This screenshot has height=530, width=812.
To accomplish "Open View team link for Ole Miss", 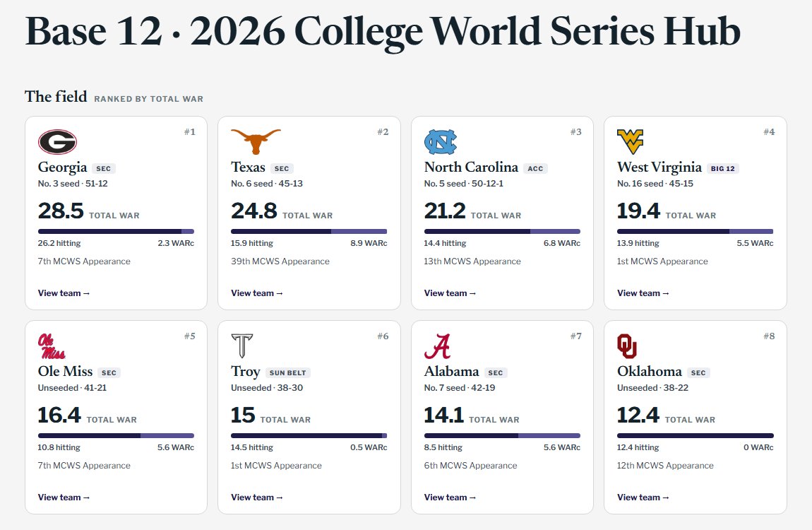I will coord(64,497).
